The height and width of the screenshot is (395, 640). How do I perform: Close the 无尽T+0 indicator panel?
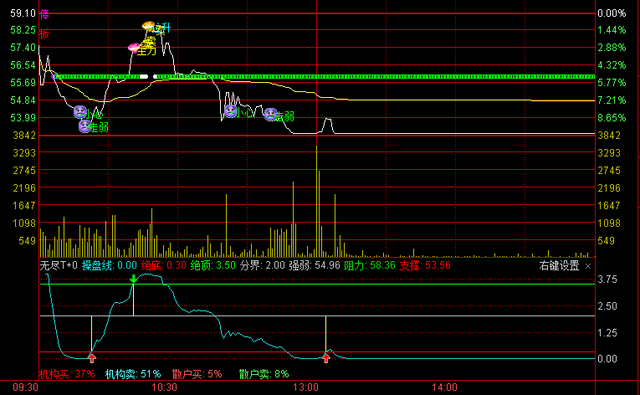(588, 266)
